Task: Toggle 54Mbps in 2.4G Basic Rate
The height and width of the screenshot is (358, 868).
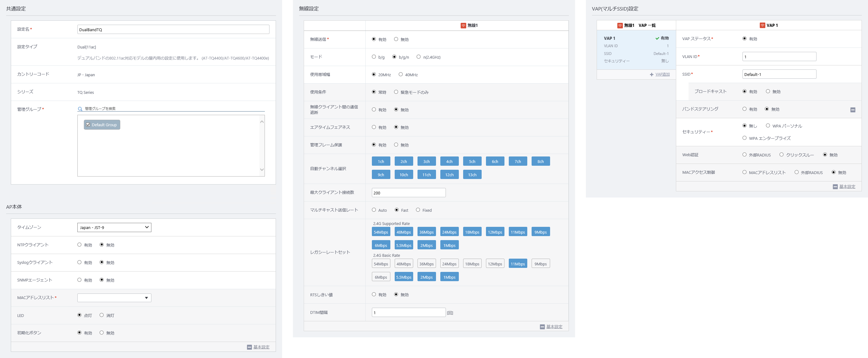Action: [381, 264]
